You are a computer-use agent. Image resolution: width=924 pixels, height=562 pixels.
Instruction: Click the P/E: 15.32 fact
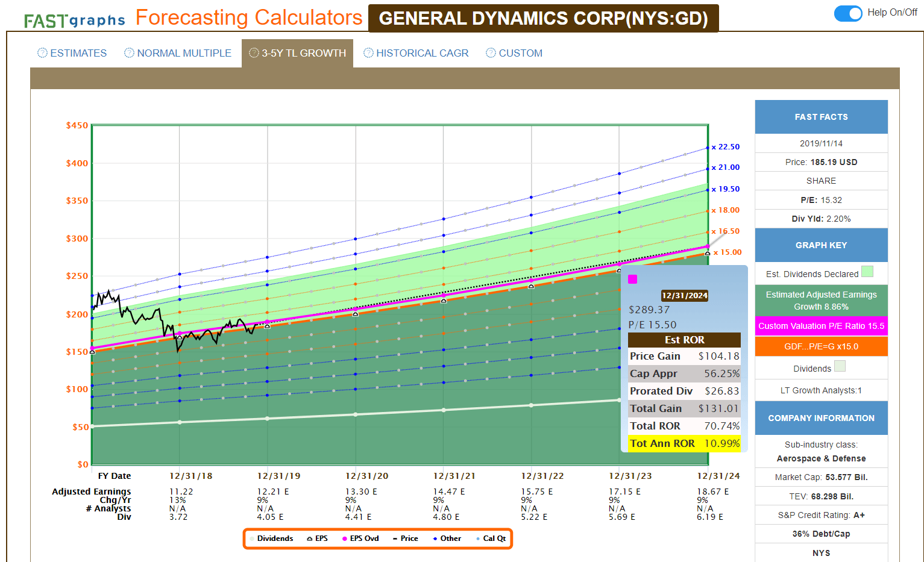point(821,200)
